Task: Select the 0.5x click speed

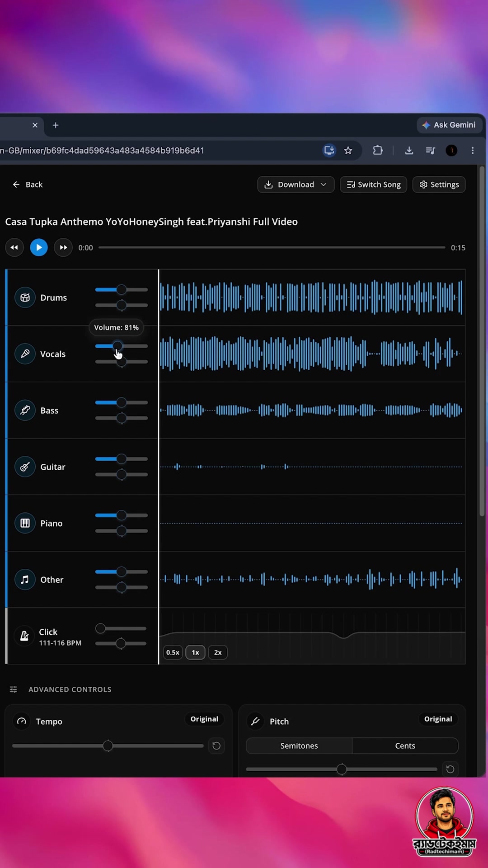Action: (173, 652)
